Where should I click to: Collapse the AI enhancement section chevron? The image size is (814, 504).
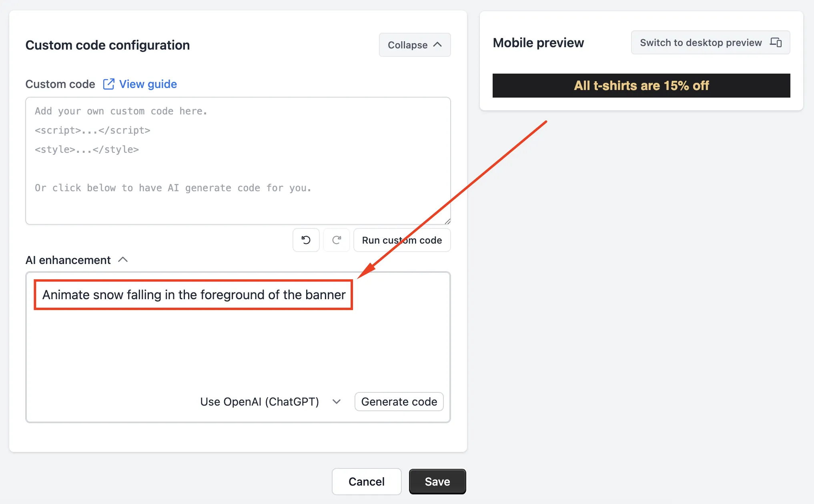point(123,260)
